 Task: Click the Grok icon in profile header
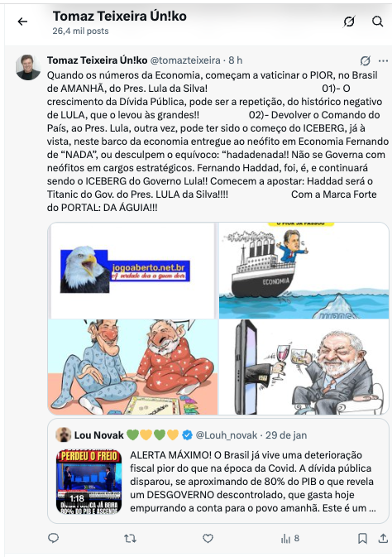(x=349, y=22)
